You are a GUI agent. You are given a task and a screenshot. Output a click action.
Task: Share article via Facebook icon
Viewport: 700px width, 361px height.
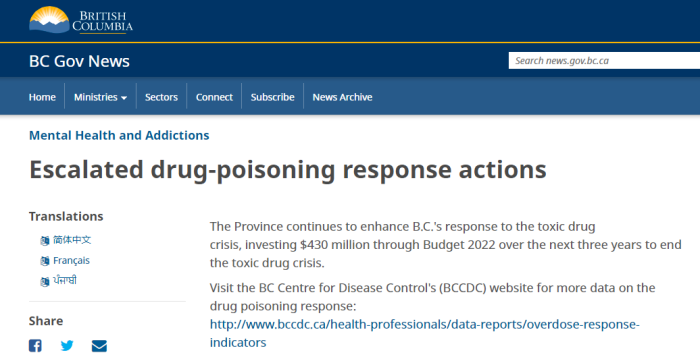click(x=35, y=346)
